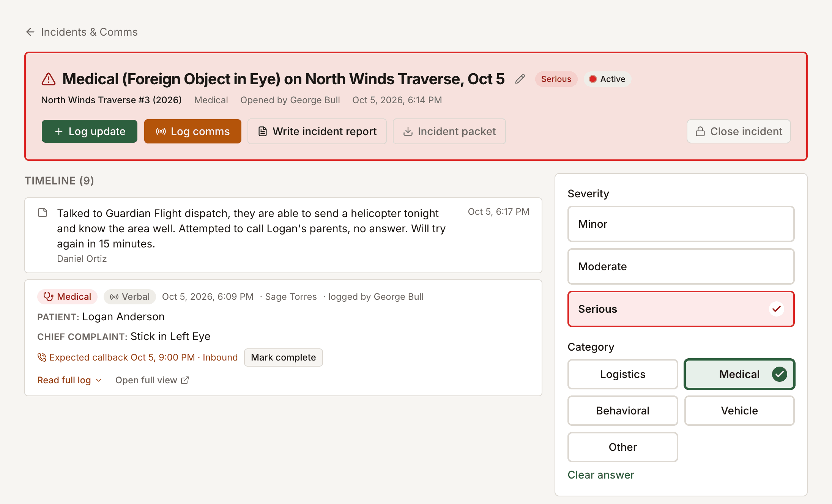Click the external link icon for Open full view
The width and height of the screenshot is (832, 504).
click(x=185, y=380)
